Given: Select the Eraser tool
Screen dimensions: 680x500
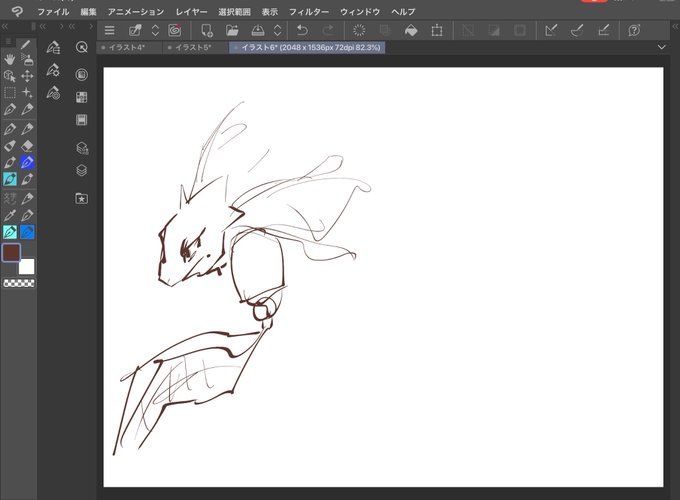Looking at the screenshot, I should 27,146.
